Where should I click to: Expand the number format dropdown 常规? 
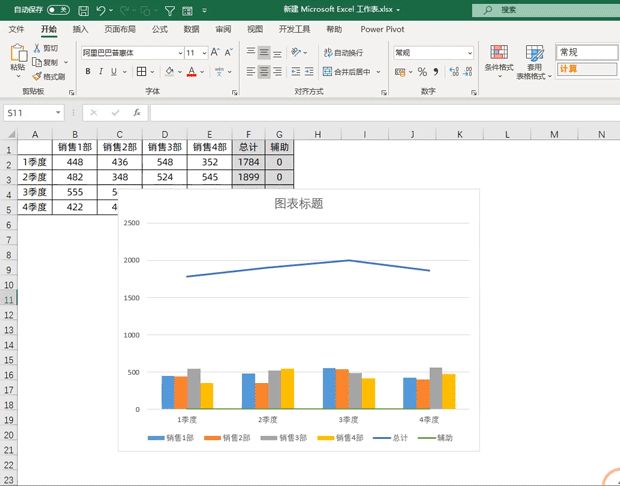point(469,53)
